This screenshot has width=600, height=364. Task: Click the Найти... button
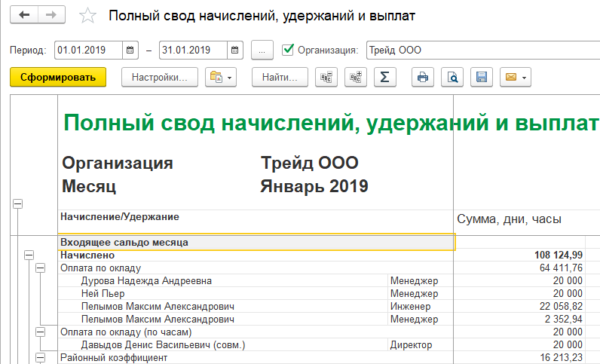[280, 78]
